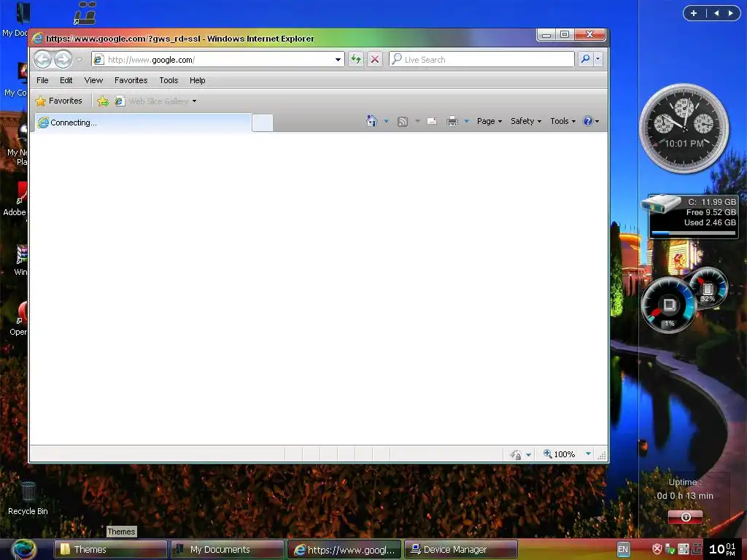Click the Print icon in command bar
747x560 pixels.
pyautogui.click(x=452, y=122)
